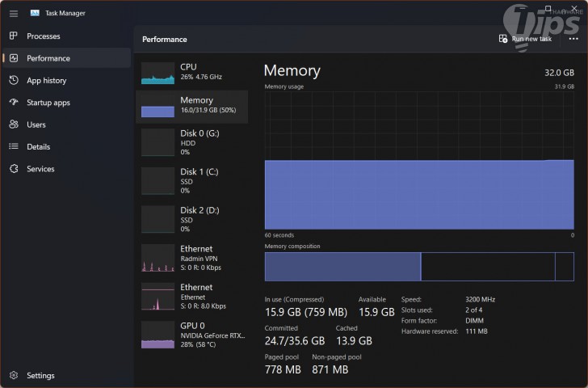This screenshot has width=588, height=388.
Task: Click the 60 seconds graph axis label
Action: click(x=279, y=235)
